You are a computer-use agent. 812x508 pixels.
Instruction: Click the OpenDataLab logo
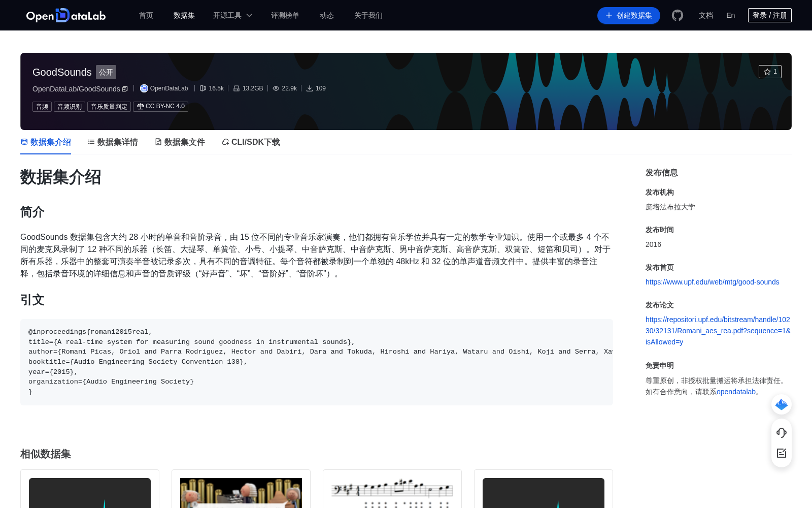(66, 15)
